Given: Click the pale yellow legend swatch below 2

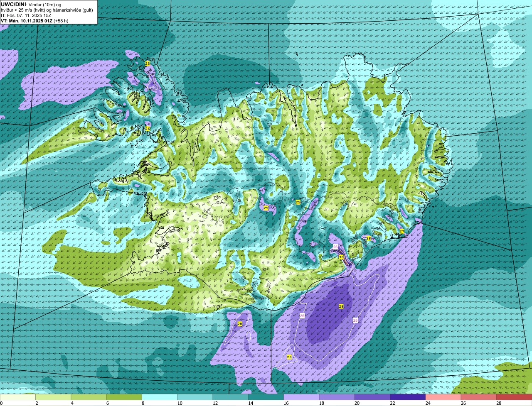Looking at the screenshot, I should click(x=18, y=397).
